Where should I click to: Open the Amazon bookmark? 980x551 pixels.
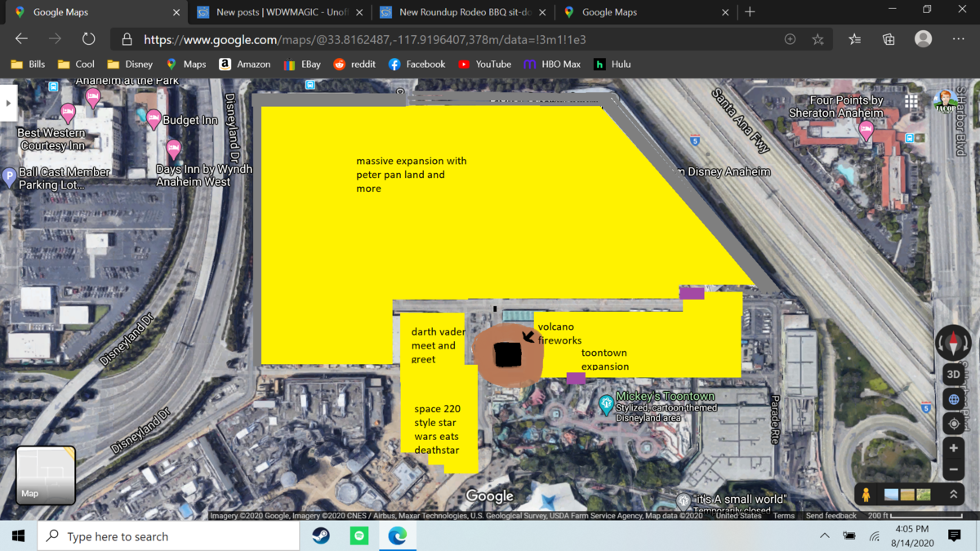coord(244,64)
